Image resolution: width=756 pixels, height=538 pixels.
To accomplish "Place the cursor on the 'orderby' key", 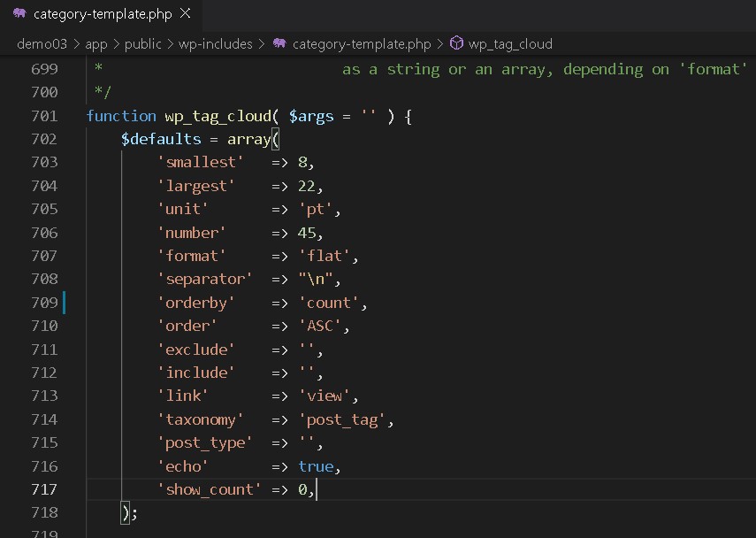I will 196,303.
